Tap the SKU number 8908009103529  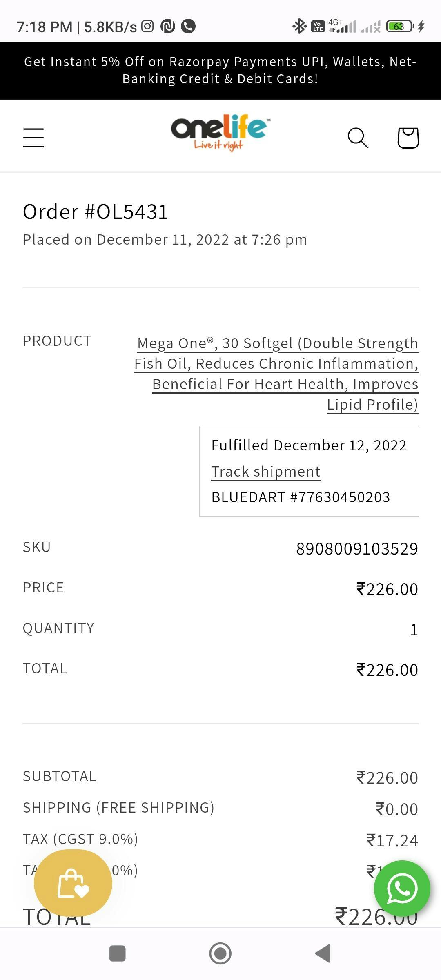357,548
